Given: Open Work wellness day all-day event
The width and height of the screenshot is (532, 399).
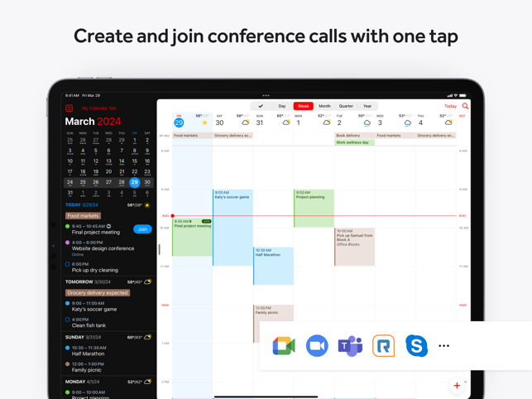Looking at the screenshot, I should coord(355,142).
